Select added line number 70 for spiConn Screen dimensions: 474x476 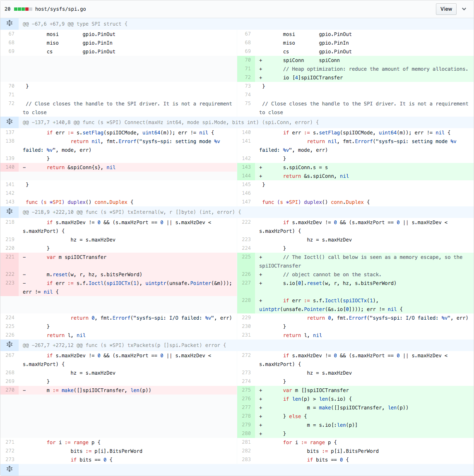(x=248, y=60)
